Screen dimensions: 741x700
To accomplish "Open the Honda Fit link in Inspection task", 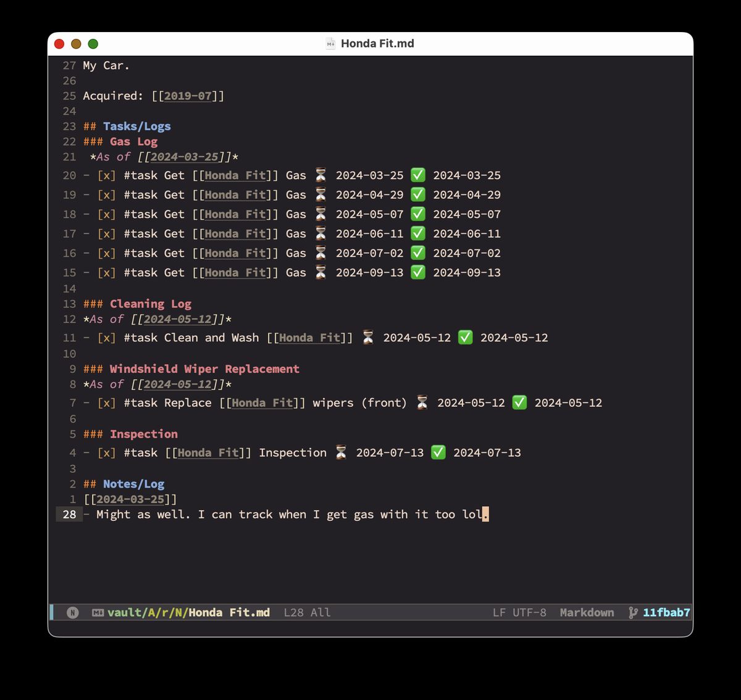I will (208, 452).
